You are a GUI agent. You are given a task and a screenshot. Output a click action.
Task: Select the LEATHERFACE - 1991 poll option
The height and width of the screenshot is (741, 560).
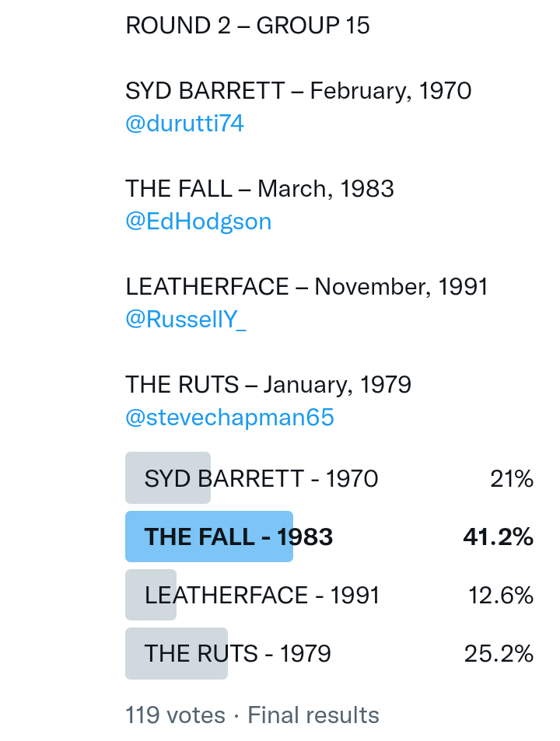point(262,596)
